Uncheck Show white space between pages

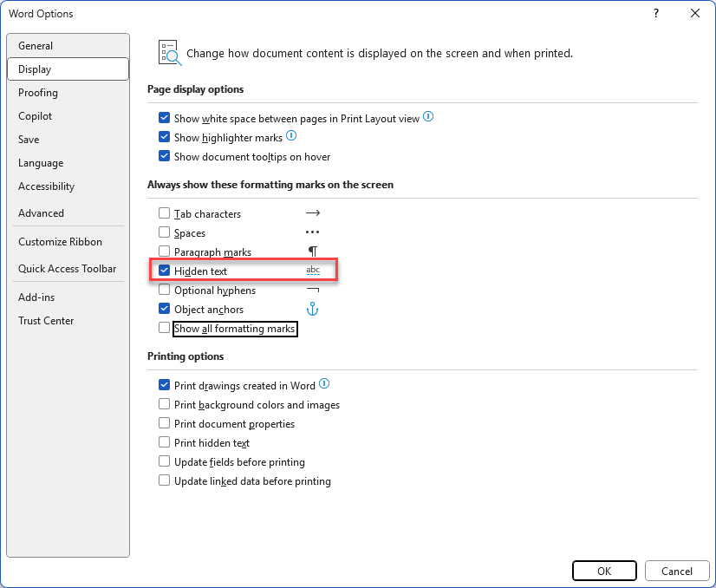click(165, 118)
